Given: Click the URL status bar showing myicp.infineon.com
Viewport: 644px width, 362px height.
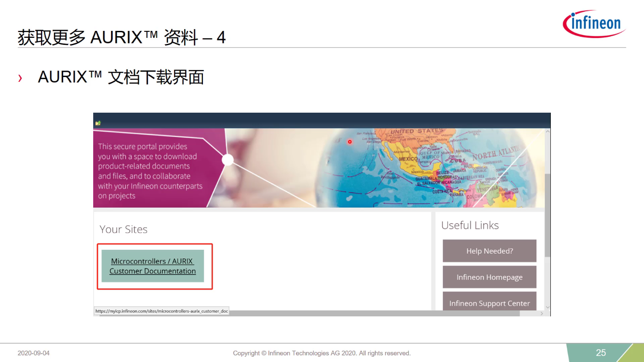Looking at the screenshot, I should 161,311.
